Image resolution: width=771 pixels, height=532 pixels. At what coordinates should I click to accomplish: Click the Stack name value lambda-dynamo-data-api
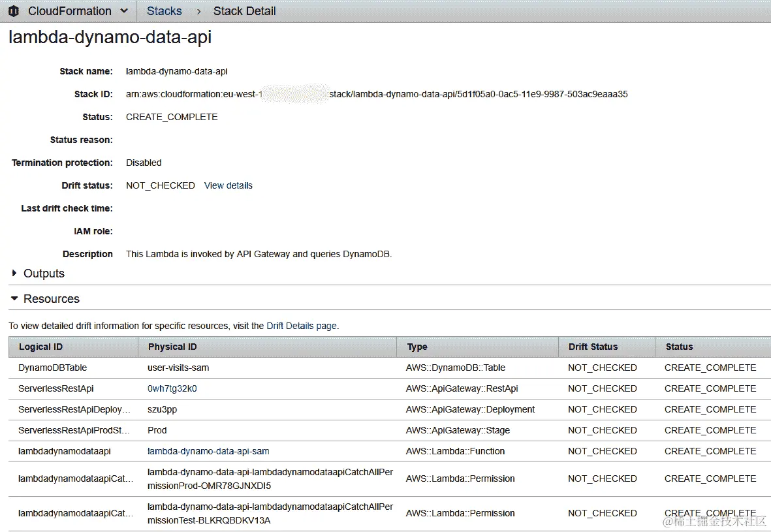[x=176, y=71]
